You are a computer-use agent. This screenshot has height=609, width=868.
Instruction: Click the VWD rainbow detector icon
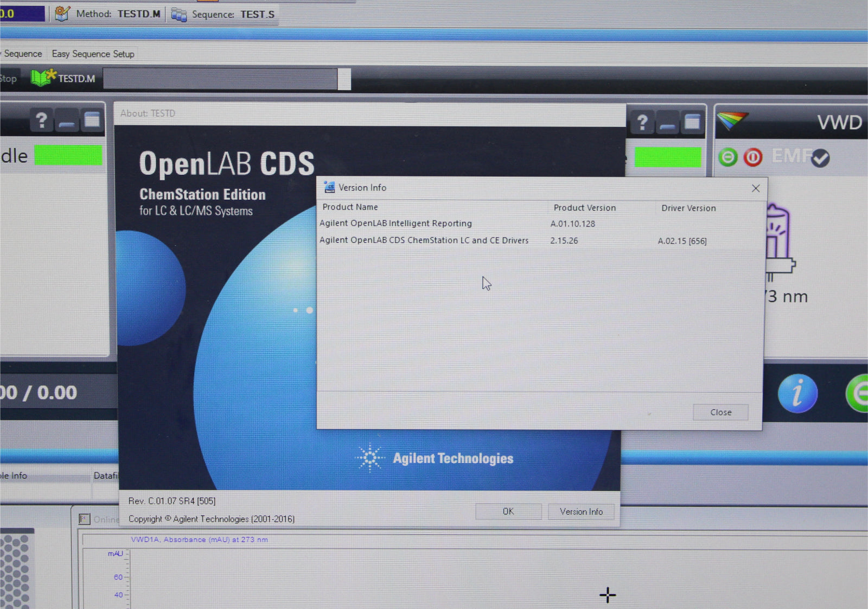tap(732, 120)
